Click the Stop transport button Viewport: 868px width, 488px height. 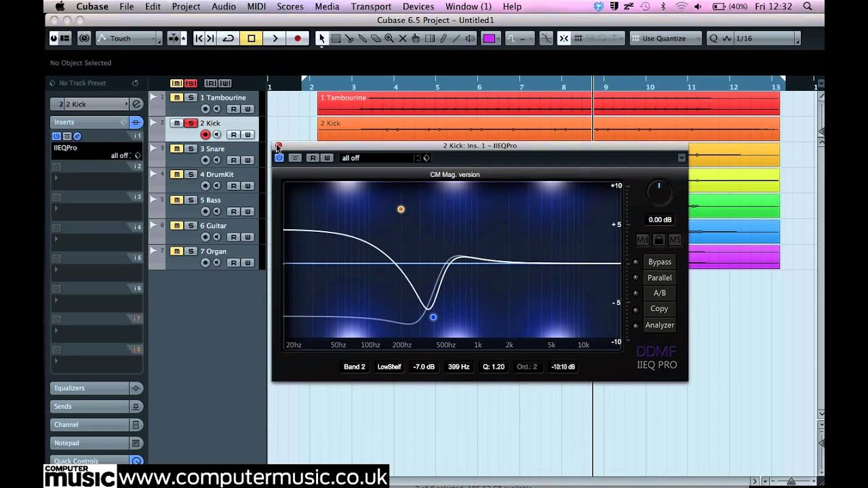(252, 39)
